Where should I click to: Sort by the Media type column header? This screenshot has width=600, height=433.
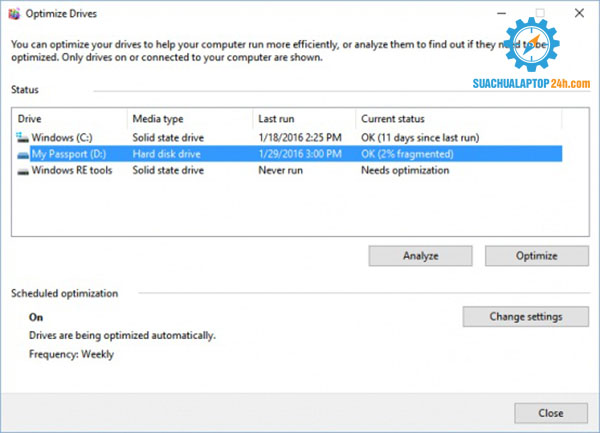pos(190,119)
